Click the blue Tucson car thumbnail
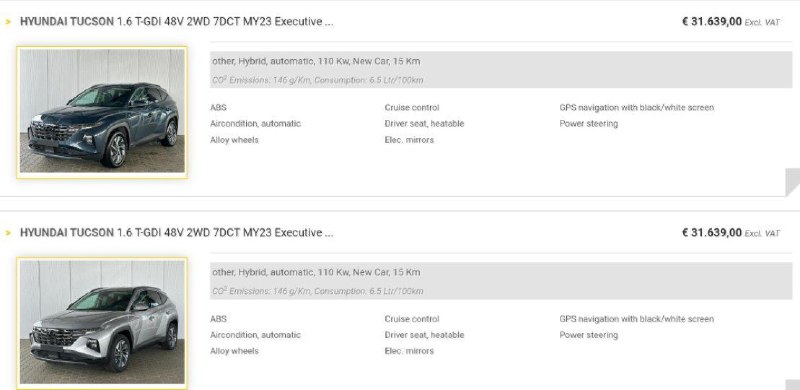This screenshot has width=800, height=390. coord(102,112)
